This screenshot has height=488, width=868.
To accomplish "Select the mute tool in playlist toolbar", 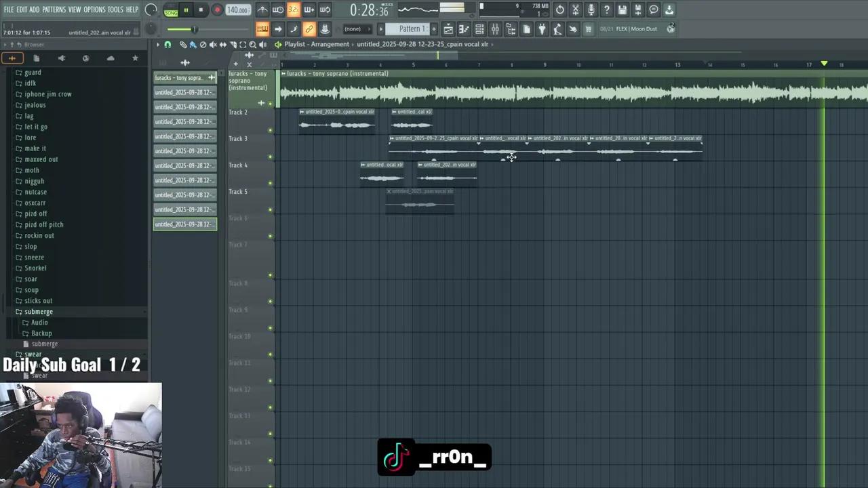I will click(x=213, y=45).
